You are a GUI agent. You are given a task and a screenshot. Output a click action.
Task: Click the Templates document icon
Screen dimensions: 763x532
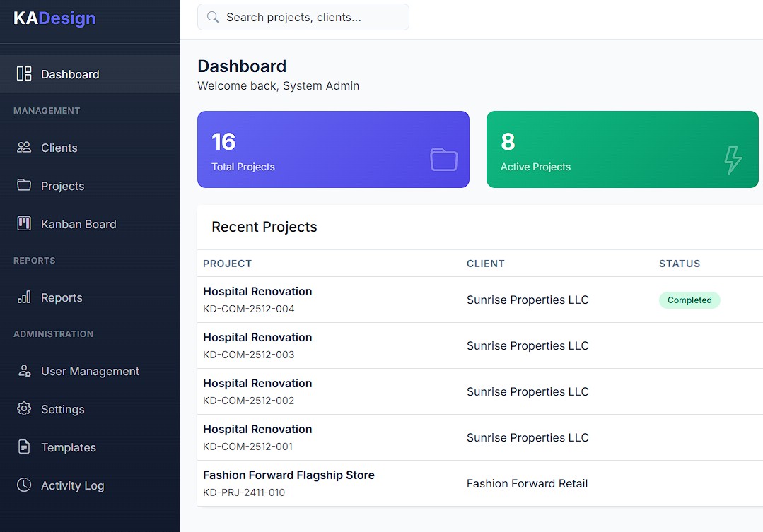coord(24,447)
